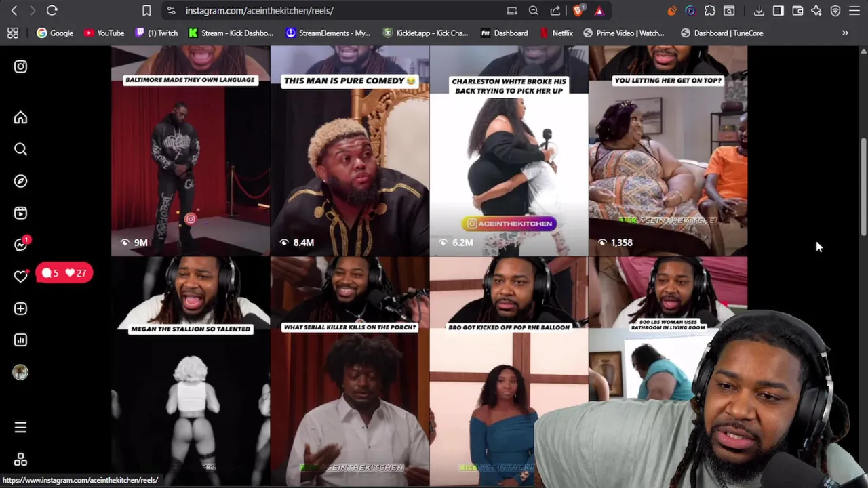This screenshot has width=868, height=488.
Task: Click the orange extension icon in toolbar
Action: (x=672, y=11)
